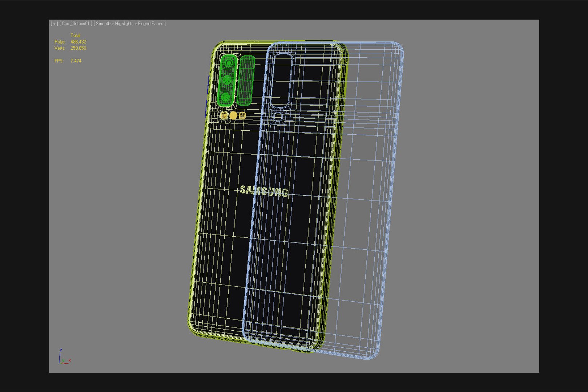Screen dimensions: 588x392
Task: Select the left yellow sensor circle
Action: 224,116
